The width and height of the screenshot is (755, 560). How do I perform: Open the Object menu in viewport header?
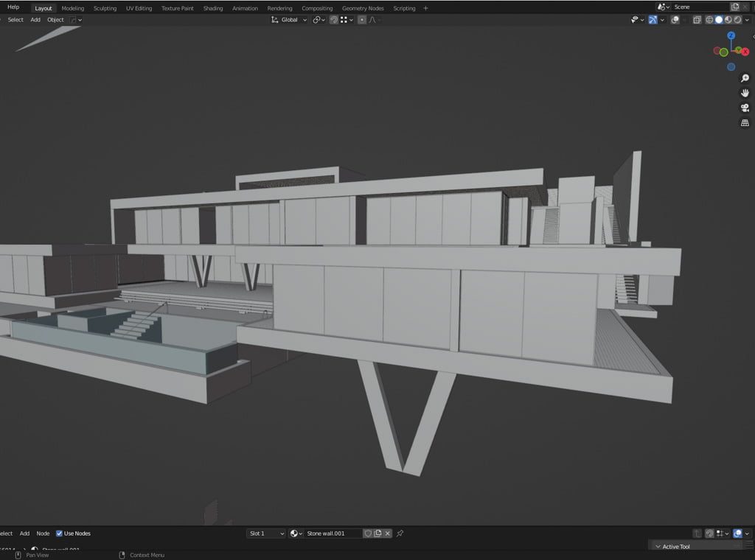point(55,20)
